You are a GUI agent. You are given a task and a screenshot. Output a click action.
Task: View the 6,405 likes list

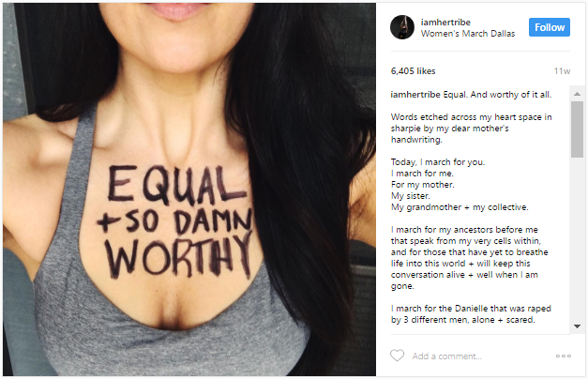(413, 71)
